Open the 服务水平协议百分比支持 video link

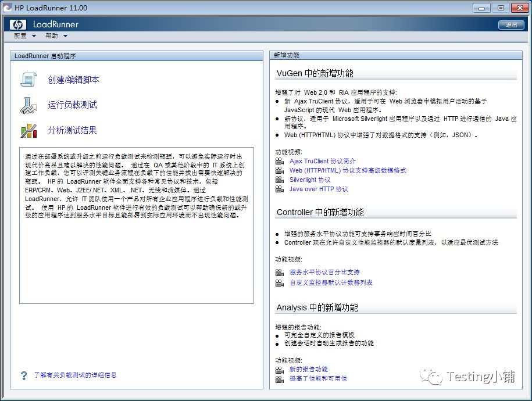(324, 272)
